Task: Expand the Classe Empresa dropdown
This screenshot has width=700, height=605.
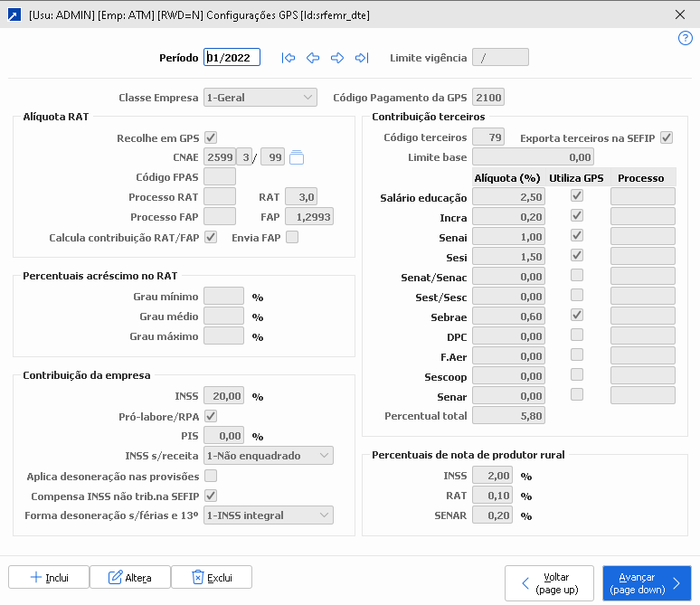Action: click(x=260, y=97)
